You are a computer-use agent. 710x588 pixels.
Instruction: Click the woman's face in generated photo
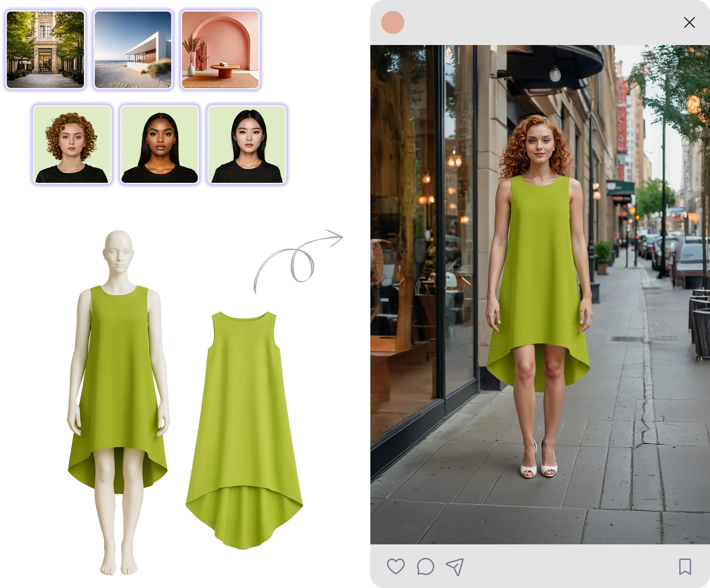(x=538, y=145)
